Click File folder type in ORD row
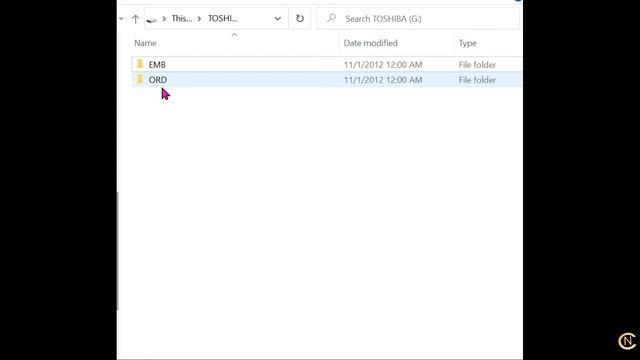This screenshot has height=360, width=640. point(477,80)
